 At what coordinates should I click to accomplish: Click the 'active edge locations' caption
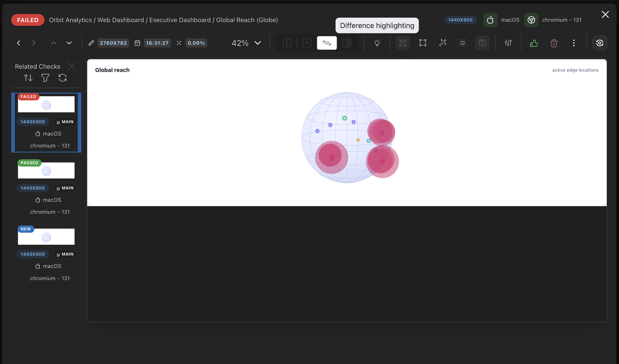pyautogui.click(x=575, y=70)
